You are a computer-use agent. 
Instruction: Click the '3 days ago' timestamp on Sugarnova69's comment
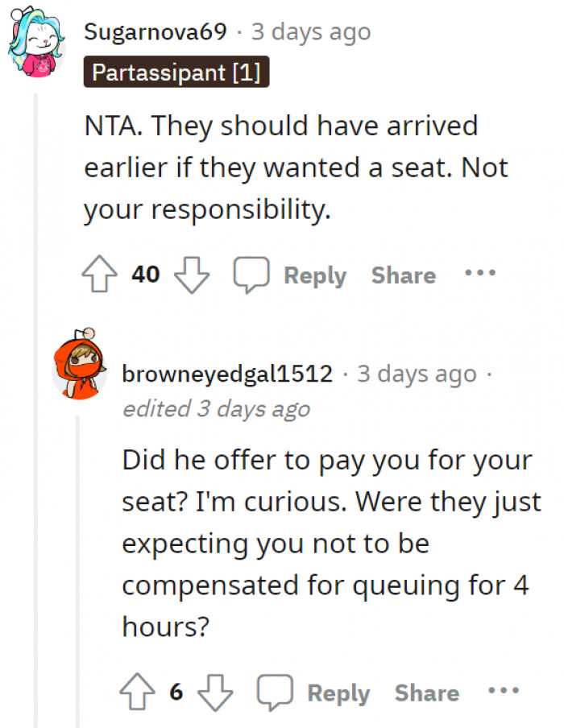311,32
